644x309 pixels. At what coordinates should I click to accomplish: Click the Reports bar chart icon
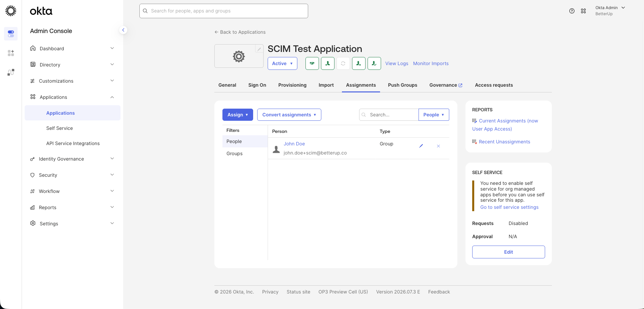click(x=32, y=207)
